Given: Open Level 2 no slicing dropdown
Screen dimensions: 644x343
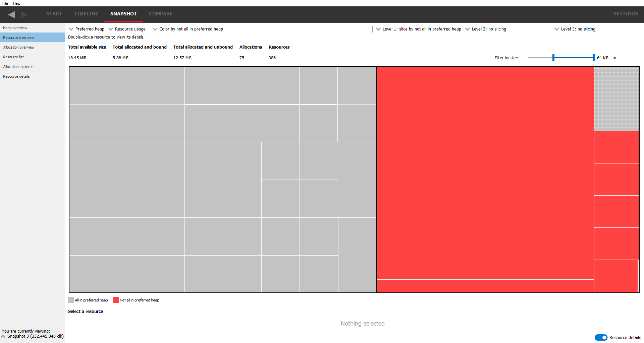Looking at the screenshot, I should pos(485,29).
